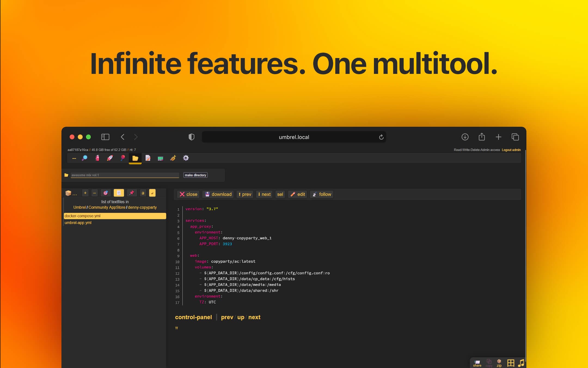Open the fire extinguisher unpost tab
This screenshot has width=588, height=368.
point(97,158)
